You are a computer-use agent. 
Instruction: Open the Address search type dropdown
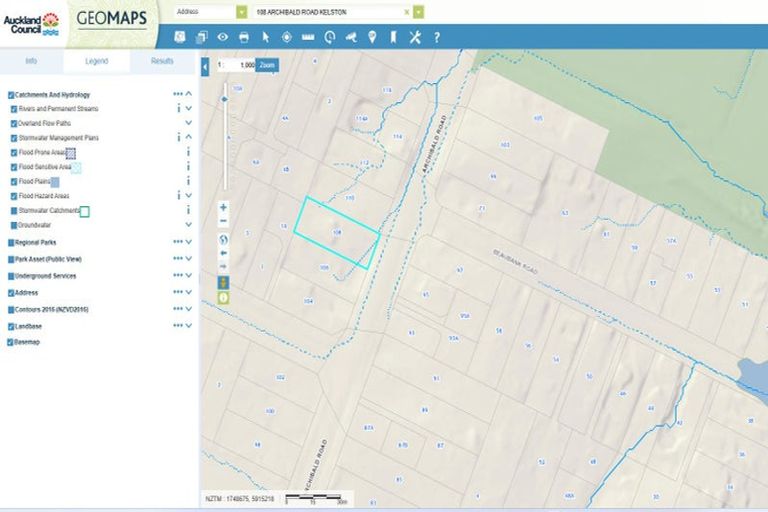click(x=241, y=11)
